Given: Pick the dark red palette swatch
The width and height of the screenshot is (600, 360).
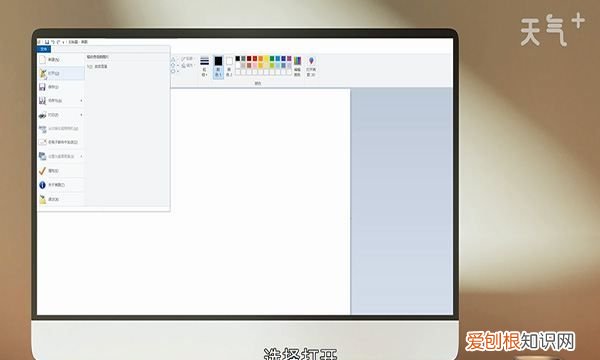Looking at the screenshot, I should point(249,59).
